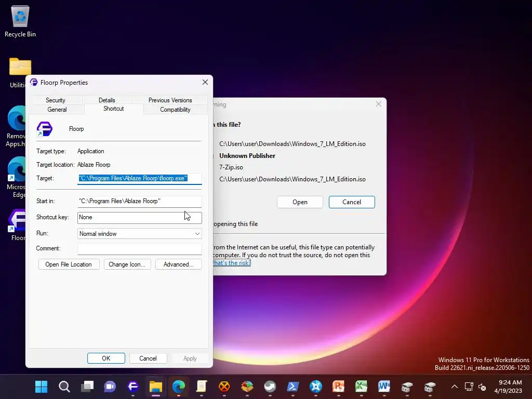The width and height of the screenshot is (532, 399).
Task: Open network status in system tray
Action: [469, 387]
